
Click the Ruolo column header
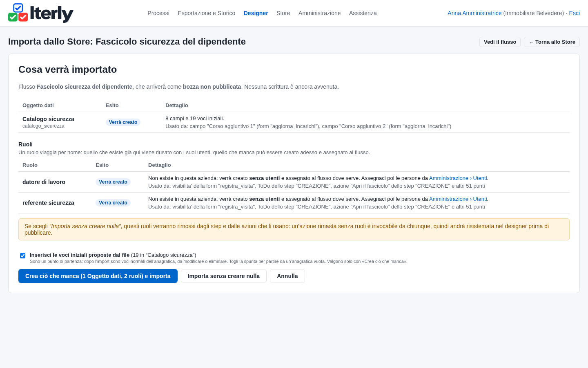tap(30, 165)
